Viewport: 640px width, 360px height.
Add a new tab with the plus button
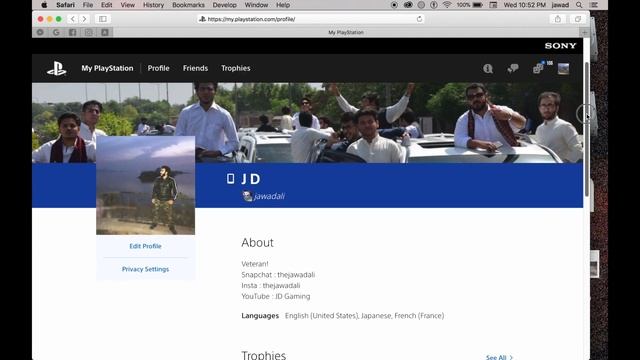tap(584, 32)
